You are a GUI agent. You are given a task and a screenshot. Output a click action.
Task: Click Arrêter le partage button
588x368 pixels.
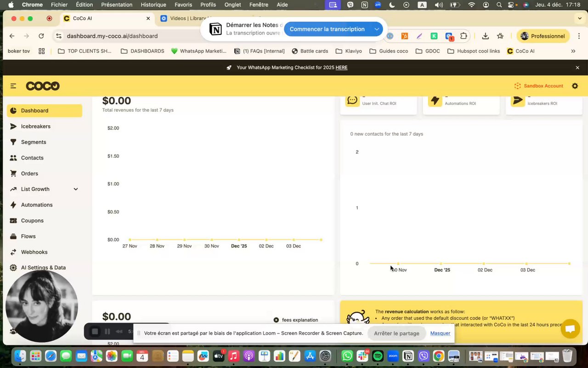point(396,333)
